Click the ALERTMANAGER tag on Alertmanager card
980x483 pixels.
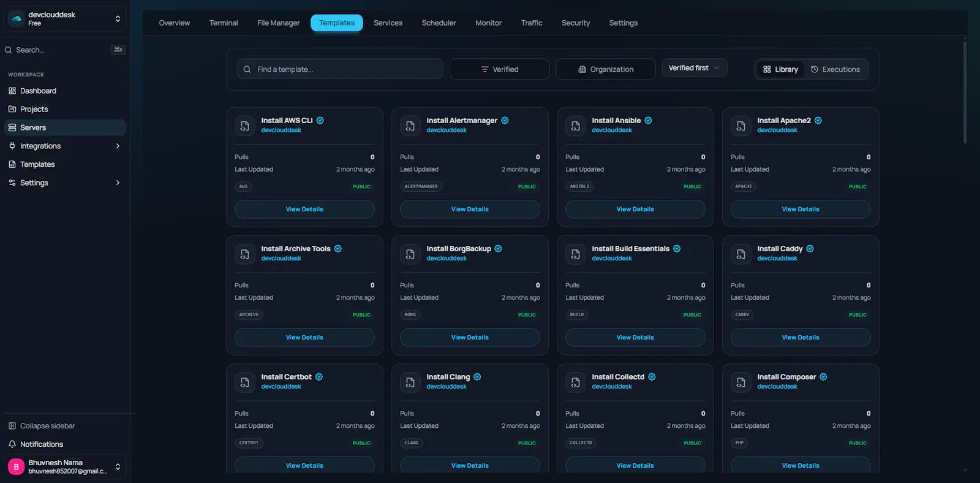coord(421,186)
